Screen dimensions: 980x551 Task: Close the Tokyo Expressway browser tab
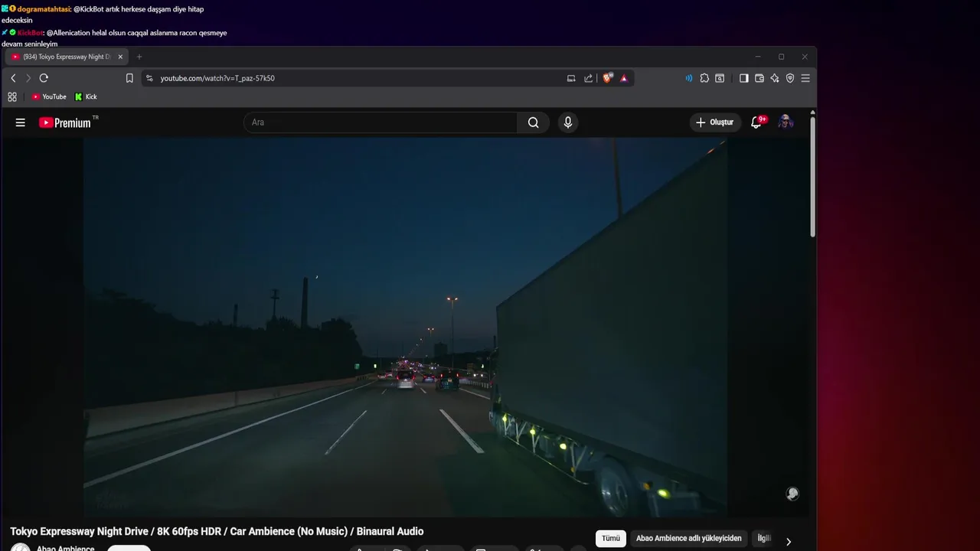tap(120, 57)
